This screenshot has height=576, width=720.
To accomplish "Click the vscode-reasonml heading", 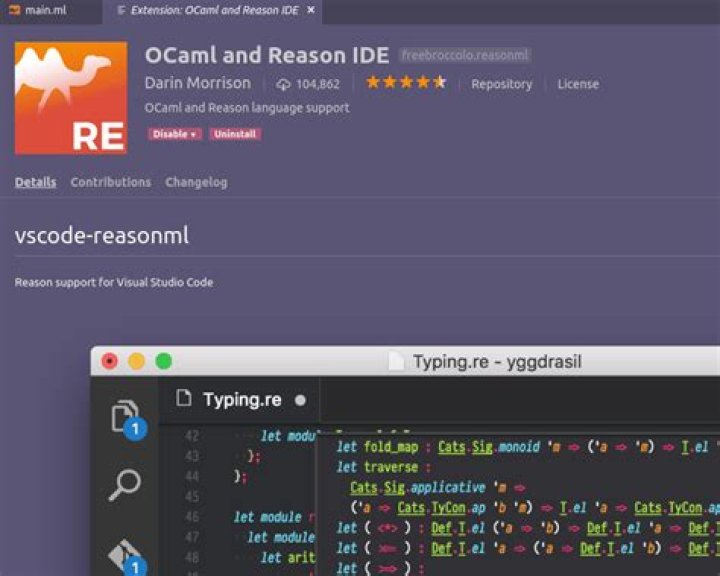I will click(101, 236).
